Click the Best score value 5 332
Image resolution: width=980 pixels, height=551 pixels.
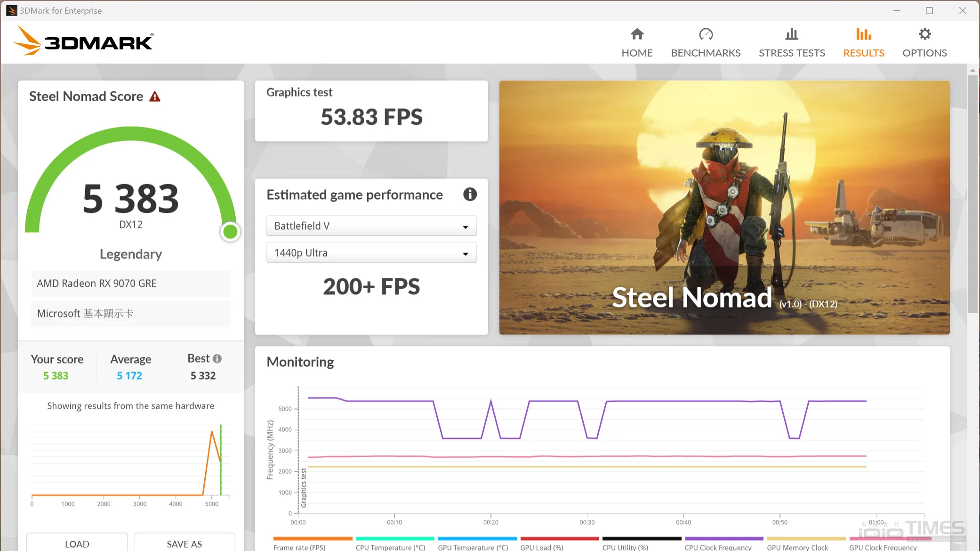pos(203,376)
